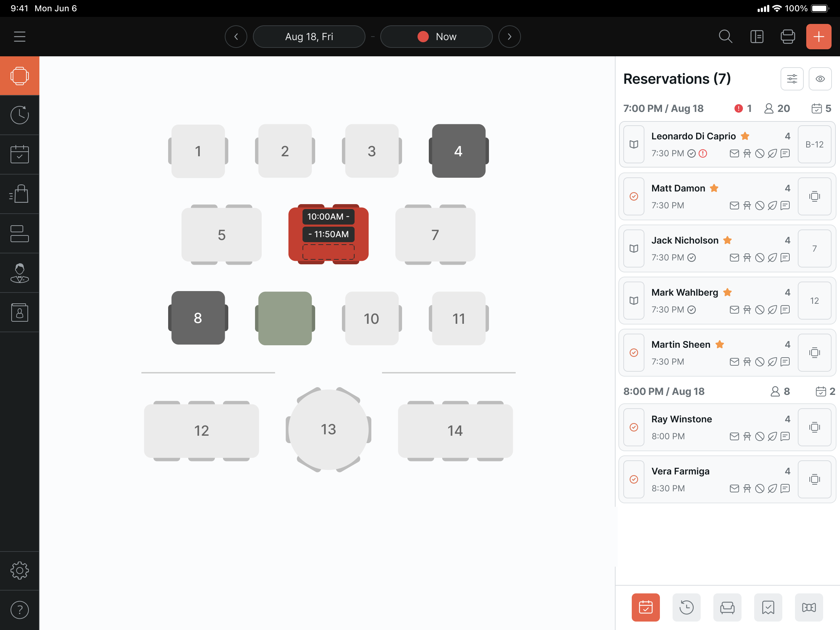The height and width of the screenshot is (630, 840).
Task: Open the waiter staff sidebar icon
Action: point(20,273)
